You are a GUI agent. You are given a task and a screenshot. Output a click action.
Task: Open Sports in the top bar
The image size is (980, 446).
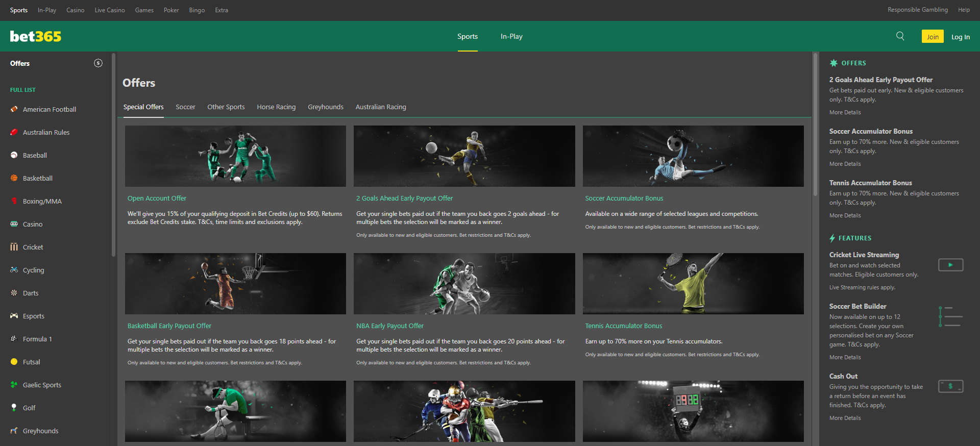click(x=19, y=10)
